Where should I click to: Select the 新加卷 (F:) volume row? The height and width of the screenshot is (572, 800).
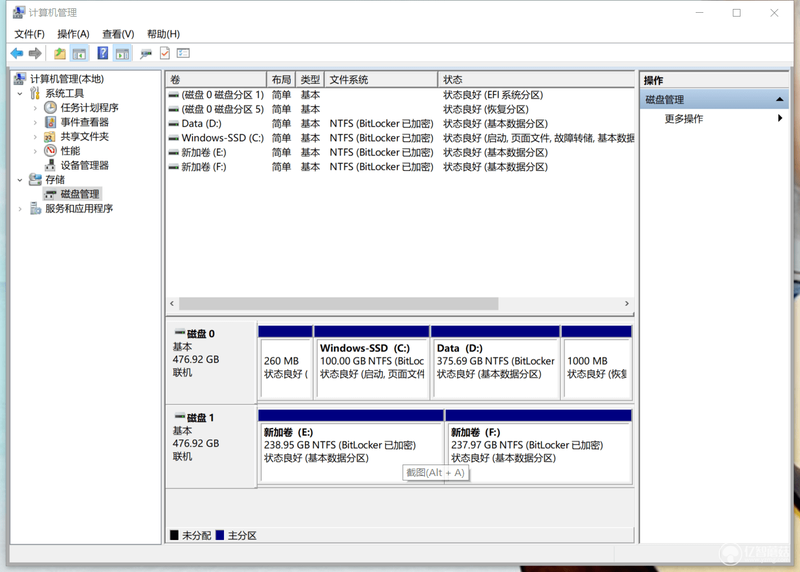tap(401, 167)
